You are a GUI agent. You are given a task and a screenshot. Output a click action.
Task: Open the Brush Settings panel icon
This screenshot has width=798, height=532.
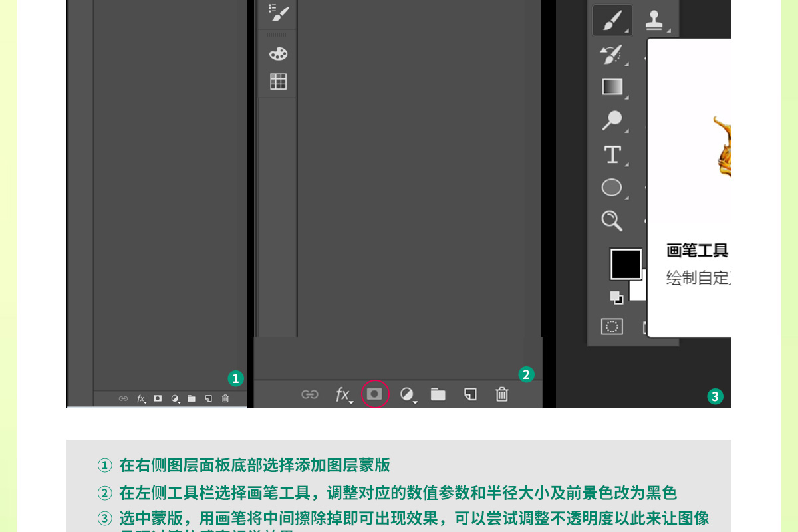point(278,12)
